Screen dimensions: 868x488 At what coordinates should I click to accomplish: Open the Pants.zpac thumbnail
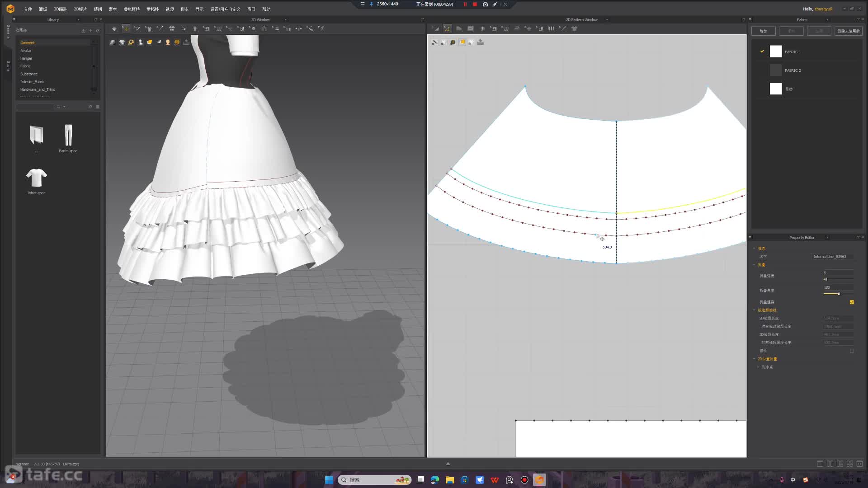point(68,135)
